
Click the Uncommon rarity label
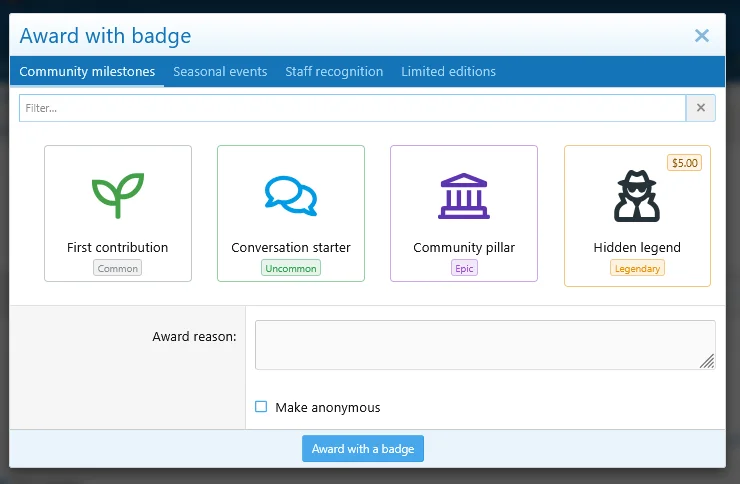291,268
